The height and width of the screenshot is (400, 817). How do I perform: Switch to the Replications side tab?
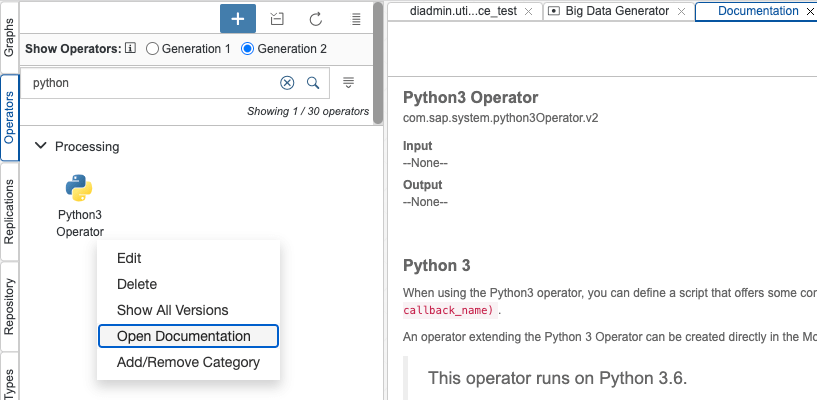9,211
